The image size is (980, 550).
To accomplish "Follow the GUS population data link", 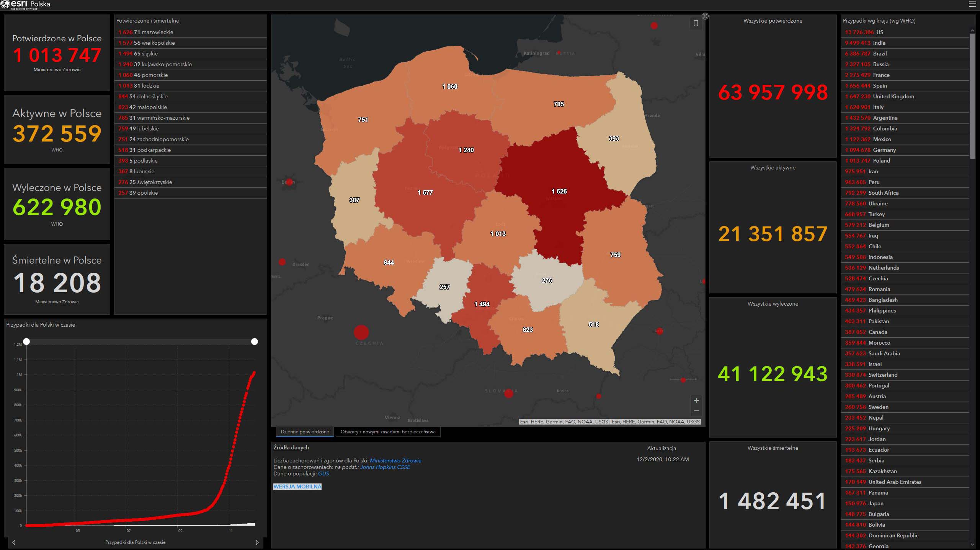I will (323, 474).
